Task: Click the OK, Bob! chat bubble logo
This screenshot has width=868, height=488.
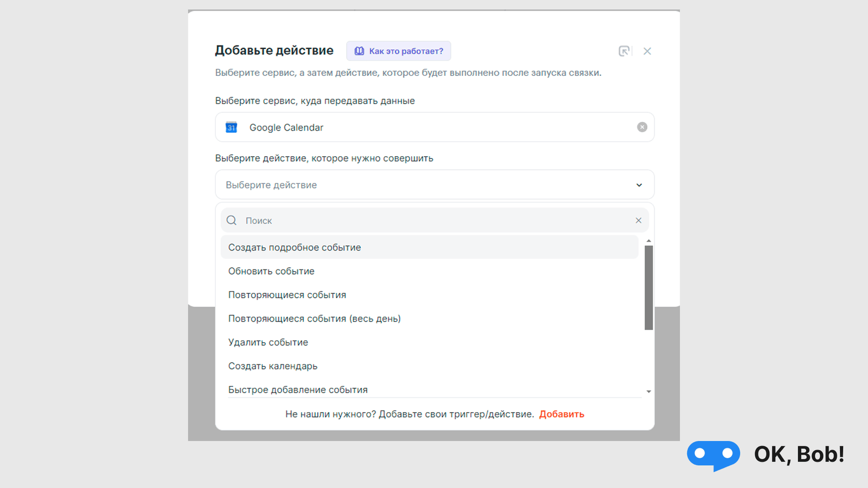Action: tap(713, 455)
